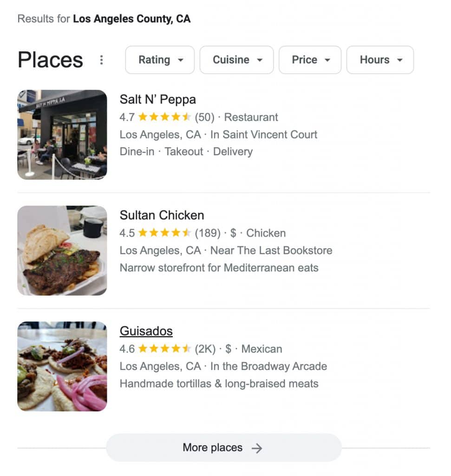Show more results with More places button

[224, 448]
